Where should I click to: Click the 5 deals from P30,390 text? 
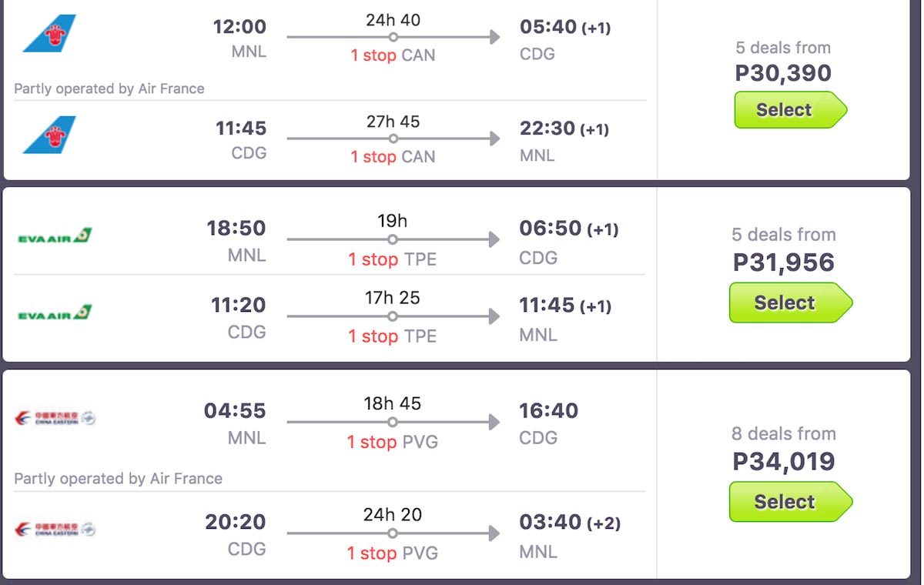pyautogui.click(x=783, y=48)
